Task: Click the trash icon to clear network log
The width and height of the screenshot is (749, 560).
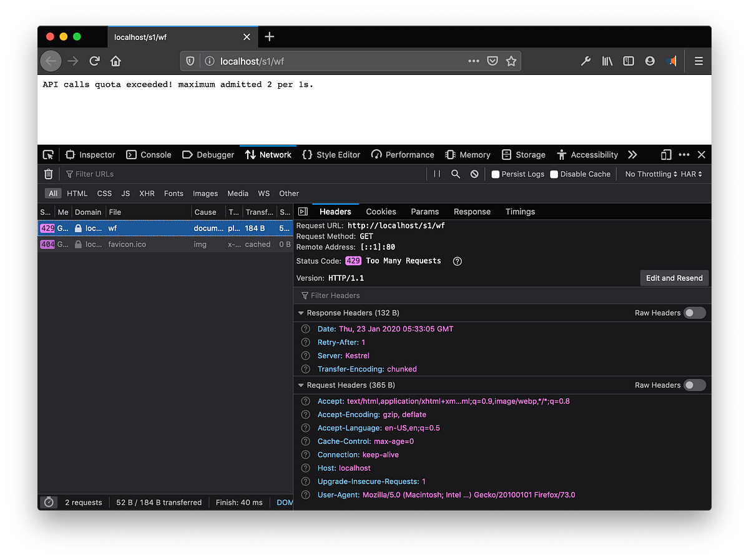Action: coord(49,174)
